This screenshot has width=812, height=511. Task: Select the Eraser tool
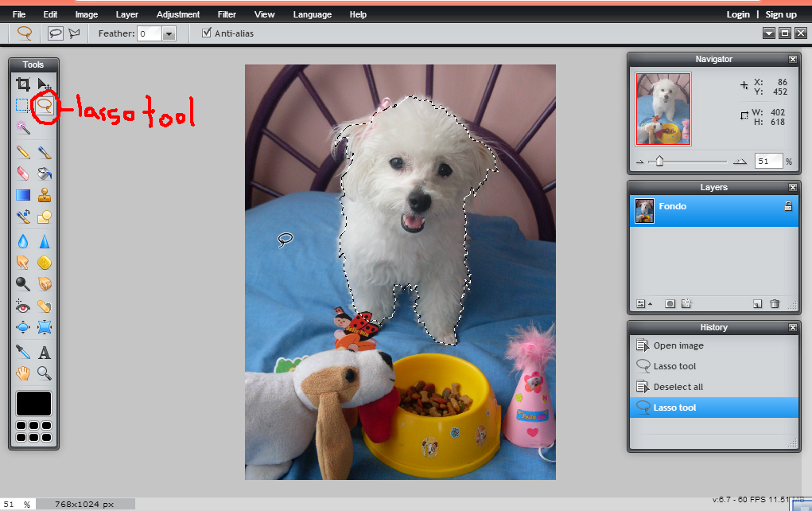tap(23, 173)
